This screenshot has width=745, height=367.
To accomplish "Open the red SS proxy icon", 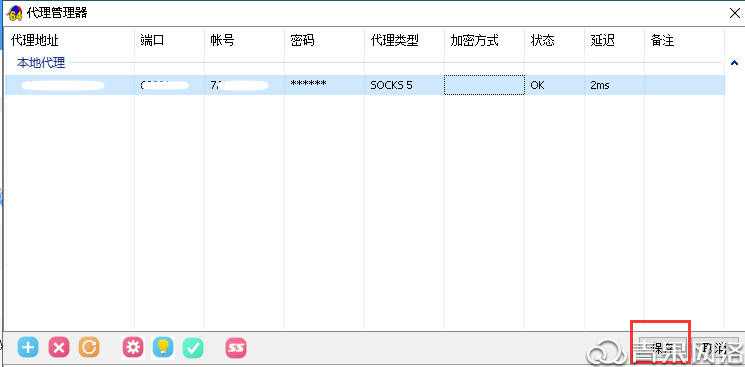I will 236,348.
